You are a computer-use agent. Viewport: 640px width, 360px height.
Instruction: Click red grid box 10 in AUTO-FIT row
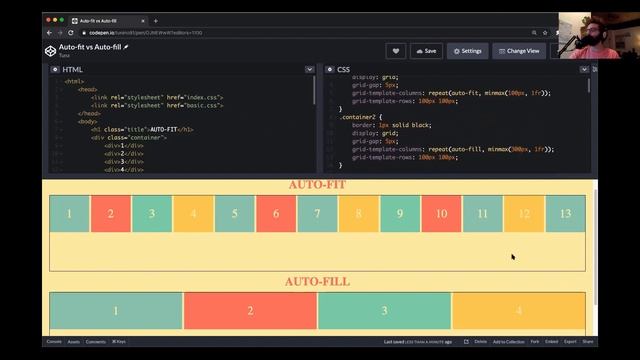point(441,213)
